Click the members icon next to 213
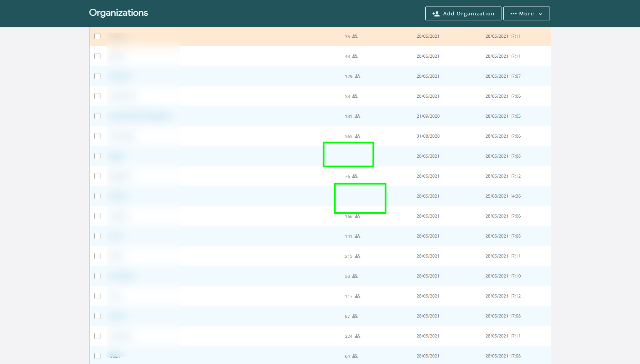The image size is (640, 364). click(358, 256)
